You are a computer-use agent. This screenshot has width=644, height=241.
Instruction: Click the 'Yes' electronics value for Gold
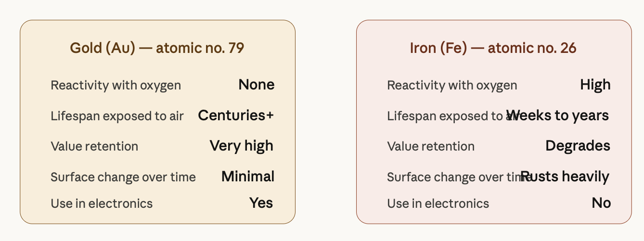[261, 203]
